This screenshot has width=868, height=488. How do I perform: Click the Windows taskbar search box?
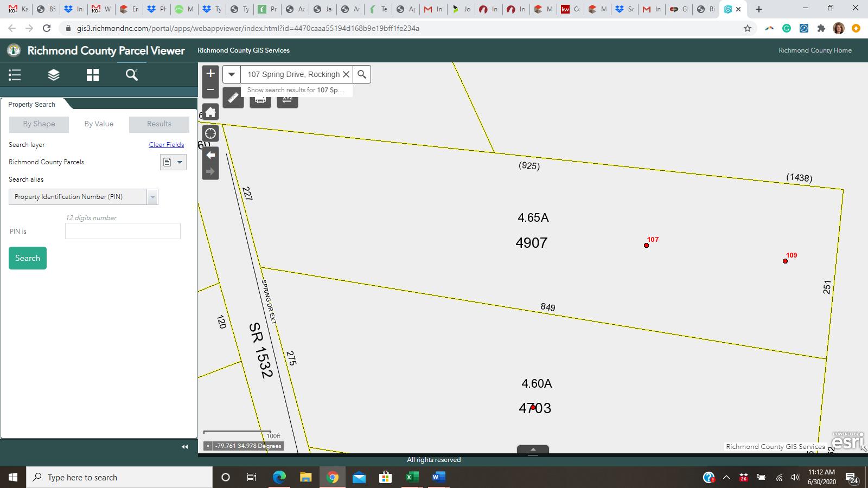point(119,477)
